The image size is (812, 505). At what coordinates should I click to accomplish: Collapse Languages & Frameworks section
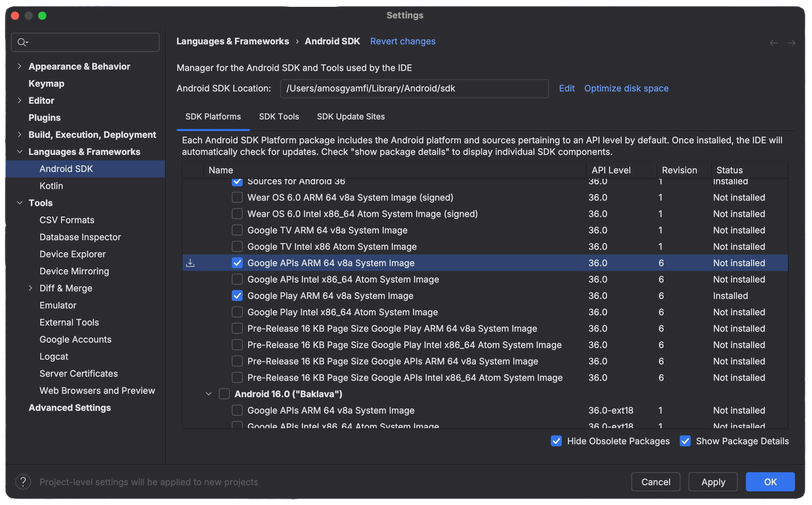20,151
